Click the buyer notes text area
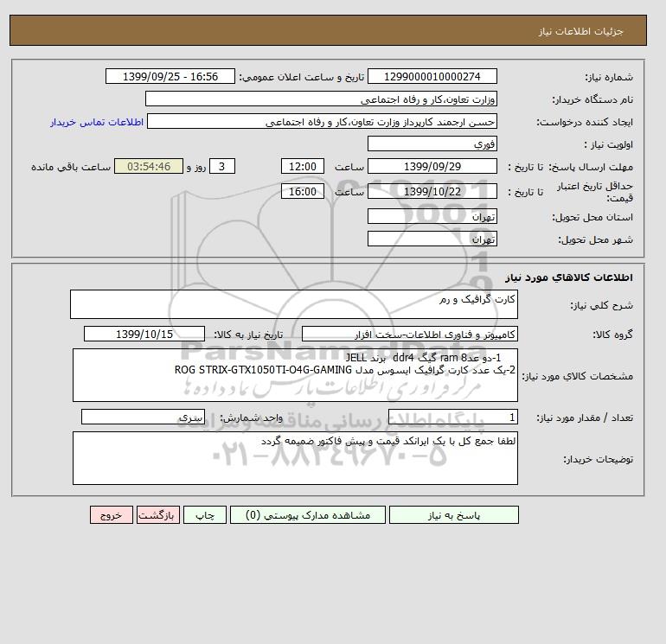 (x=295, y=458)
